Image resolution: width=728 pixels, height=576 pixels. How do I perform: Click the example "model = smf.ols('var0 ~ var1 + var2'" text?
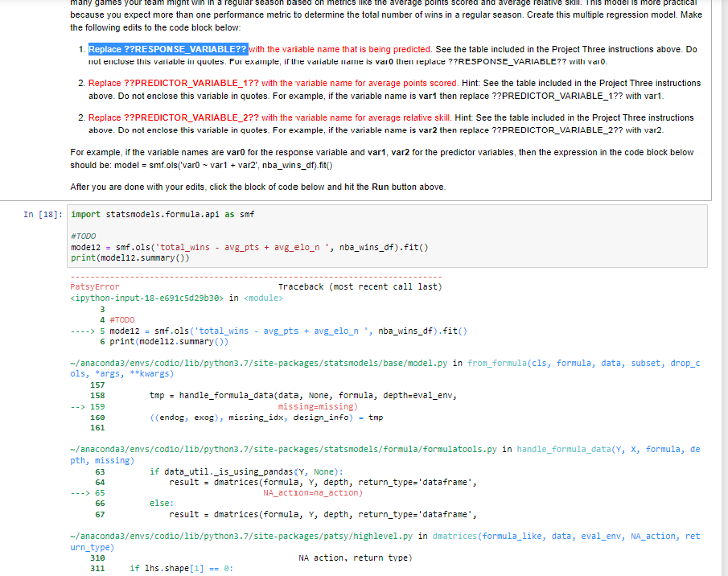[x=224, y=165]
